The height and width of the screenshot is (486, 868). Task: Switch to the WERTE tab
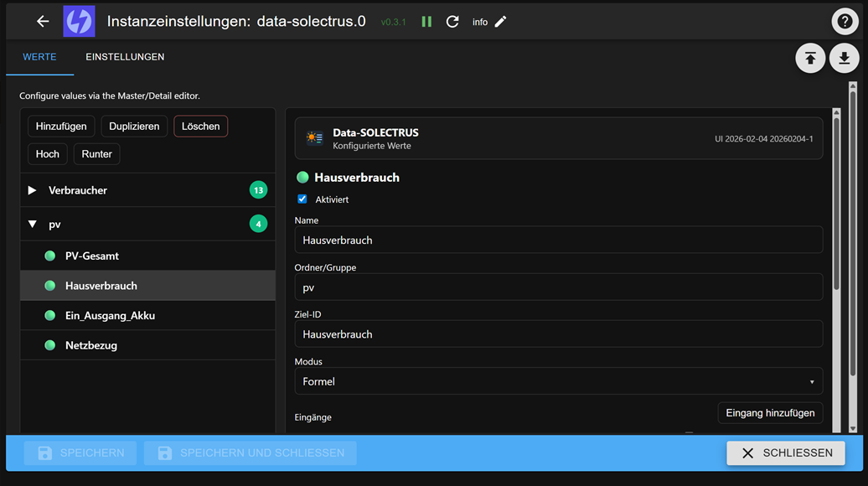[x=39, y=57]
